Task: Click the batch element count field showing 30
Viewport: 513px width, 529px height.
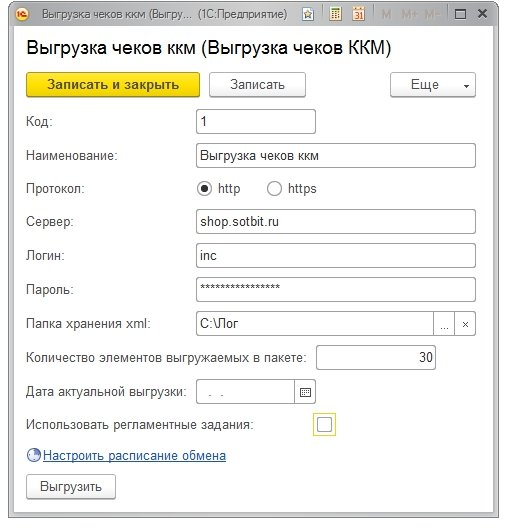Action: [376, 358]
